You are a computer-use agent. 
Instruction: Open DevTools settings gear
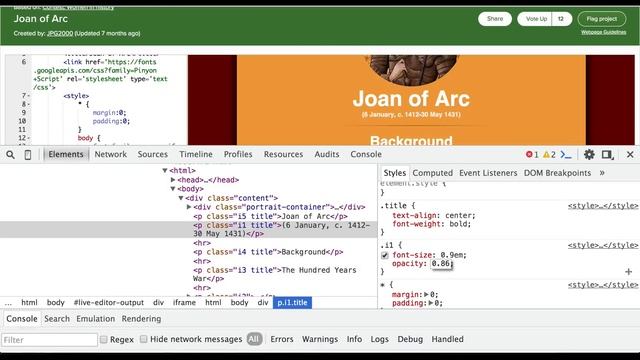(589, 154)
